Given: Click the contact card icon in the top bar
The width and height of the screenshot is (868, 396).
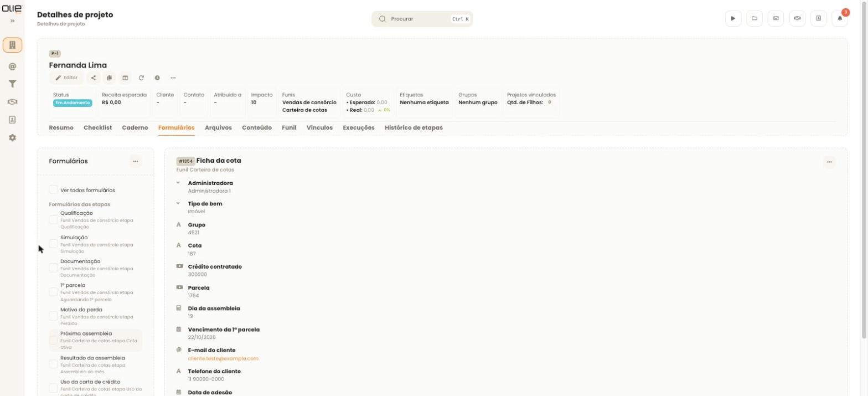Looking at the screenshot, I should click(x=819, y=18).
